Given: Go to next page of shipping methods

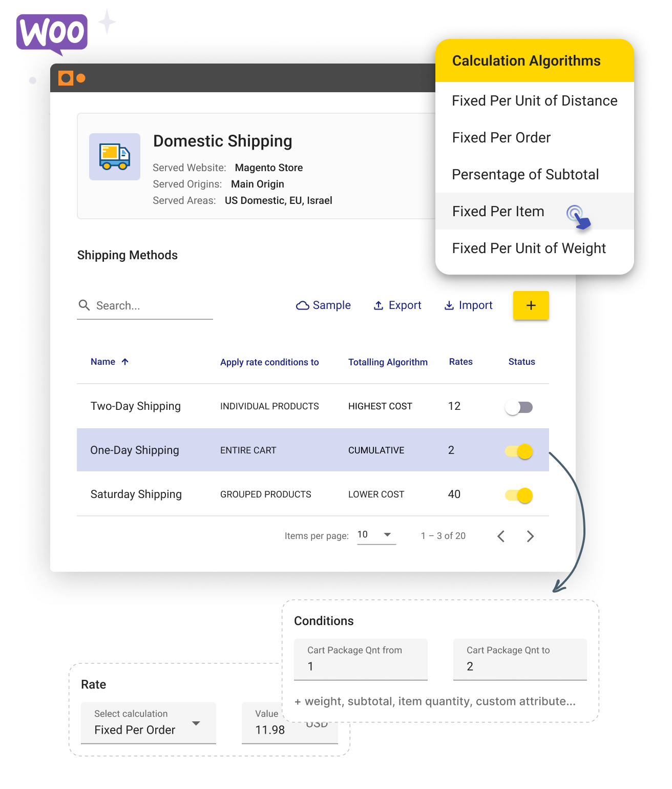Looking at the screenshot, I should pos(530,536).
